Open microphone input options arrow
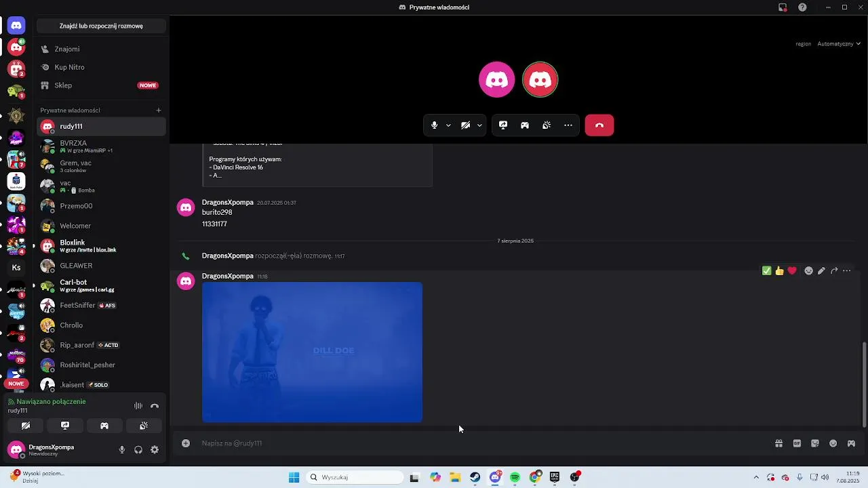868x488 pixels. 448,125
